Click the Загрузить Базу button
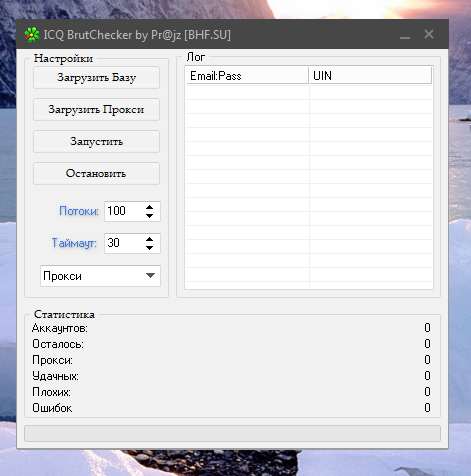This screenshot has width=471, height=476. pos(96,78)
